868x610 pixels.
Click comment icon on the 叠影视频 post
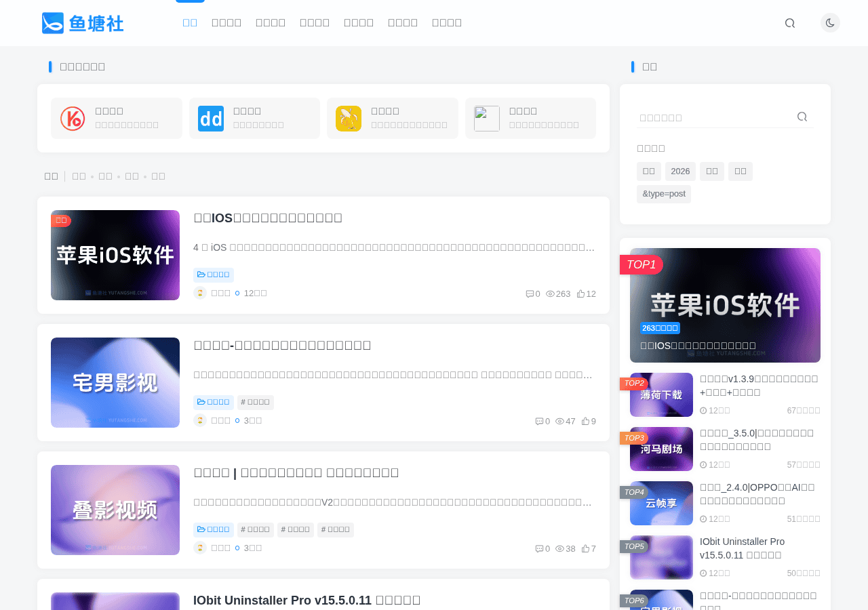click(539, 548)
